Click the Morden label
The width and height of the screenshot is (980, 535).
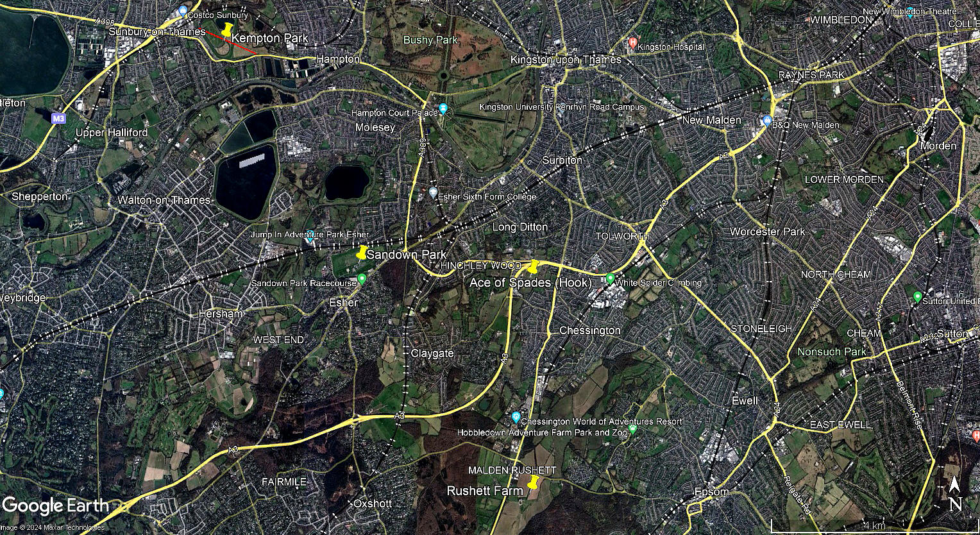(938, 146)
